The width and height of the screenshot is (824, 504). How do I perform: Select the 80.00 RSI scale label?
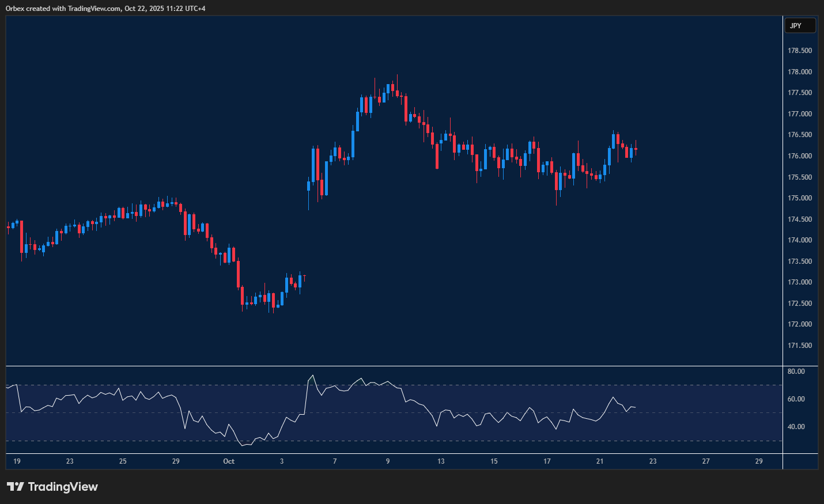(795, 371)
